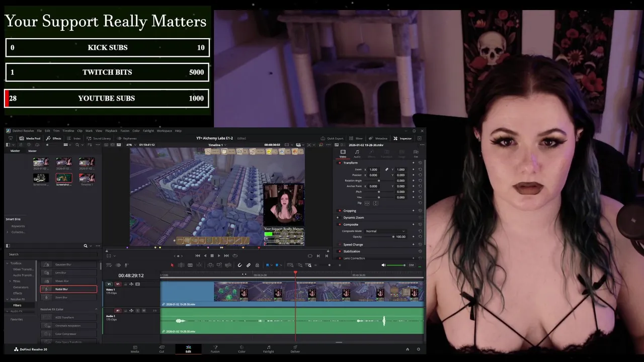Open the Timeline menu
The height and width of the screenshot is (362, 644).
tap(68, 131)
